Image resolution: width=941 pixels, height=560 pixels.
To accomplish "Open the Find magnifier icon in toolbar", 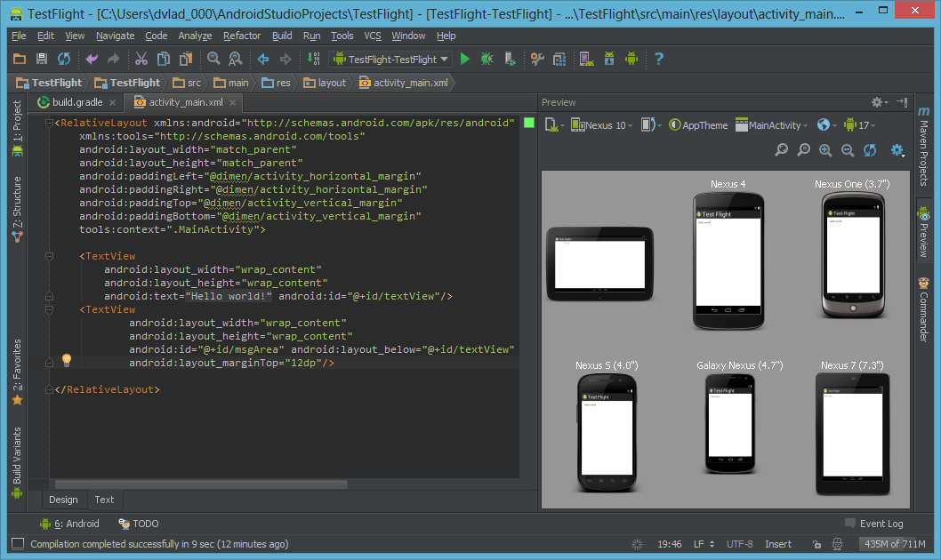I will click(213, 59).
